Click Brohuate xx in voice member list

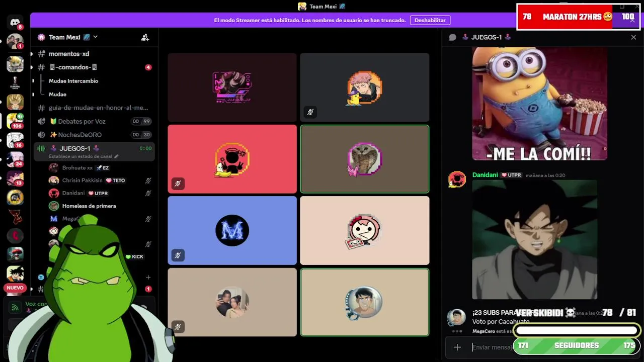coord(77,168)
